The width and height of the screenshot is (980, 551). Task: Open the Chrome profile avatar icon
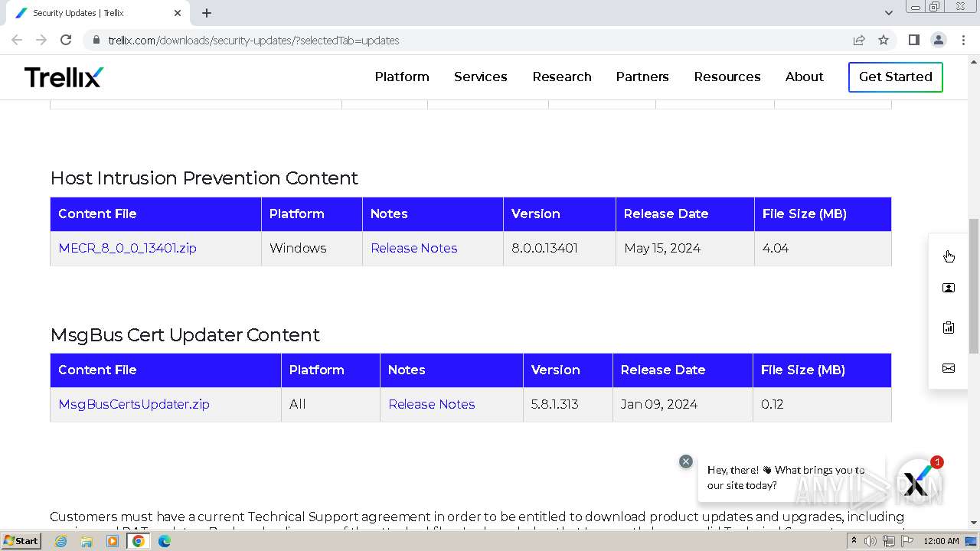coord(938,40)
